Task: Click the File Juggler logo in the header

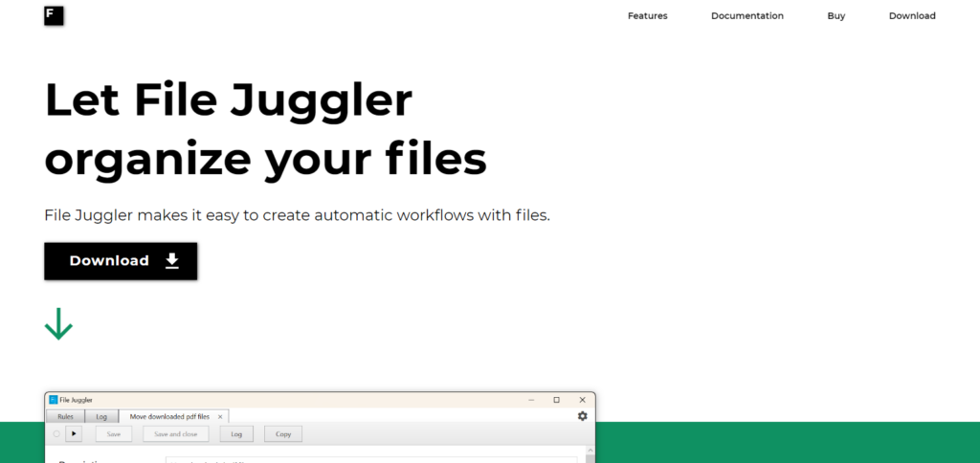Action: [x=54, y=15]
